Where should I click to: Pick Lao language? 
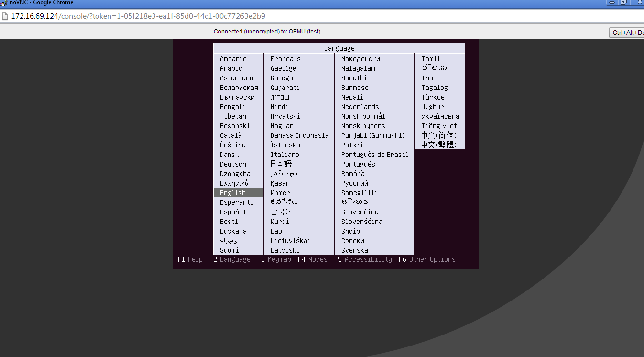pos(276,231)
